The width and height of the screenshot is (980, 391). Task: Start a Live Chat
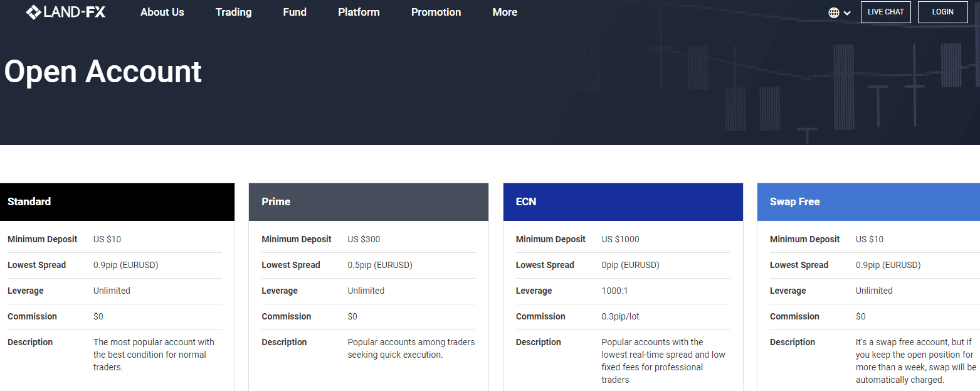(x=885, y=12)
